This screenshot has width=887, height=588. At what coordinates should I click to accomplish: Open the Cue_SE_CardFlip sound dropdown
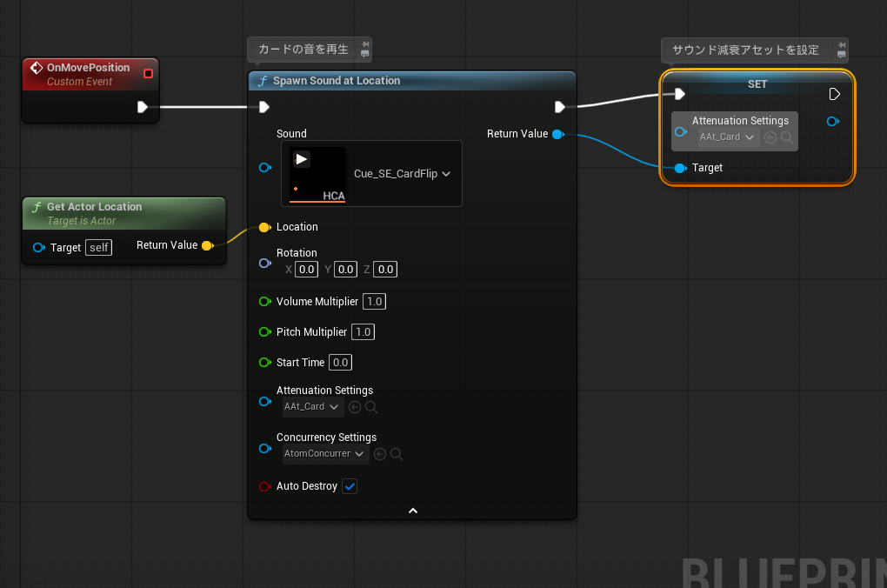click(402, 174)
